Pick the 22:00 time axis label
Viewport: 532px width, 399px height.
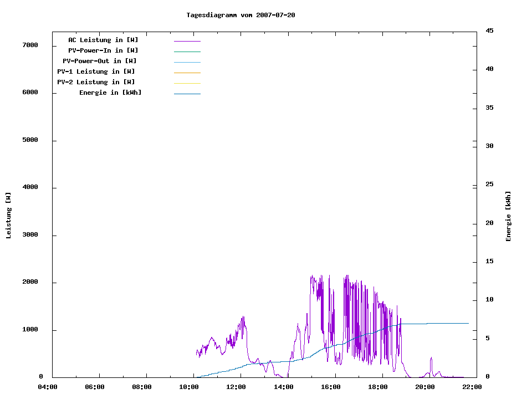tap(472, 387)
